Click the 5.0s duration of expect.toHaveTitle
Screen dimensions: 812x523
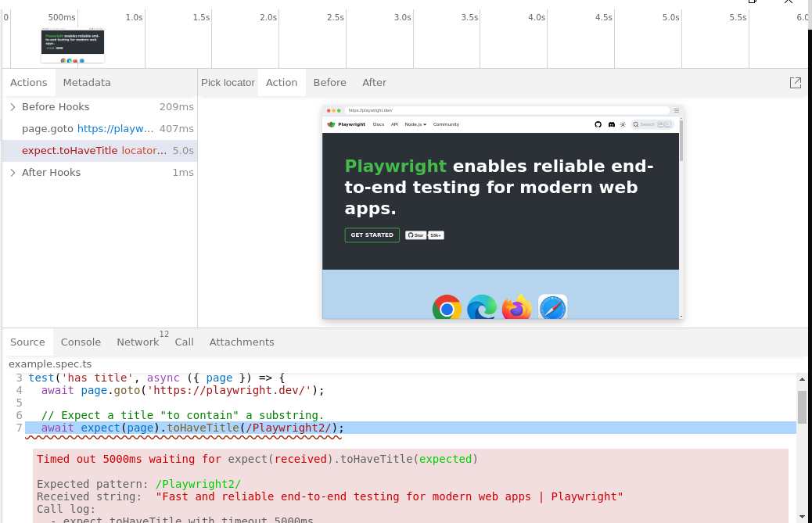[183, 151]
